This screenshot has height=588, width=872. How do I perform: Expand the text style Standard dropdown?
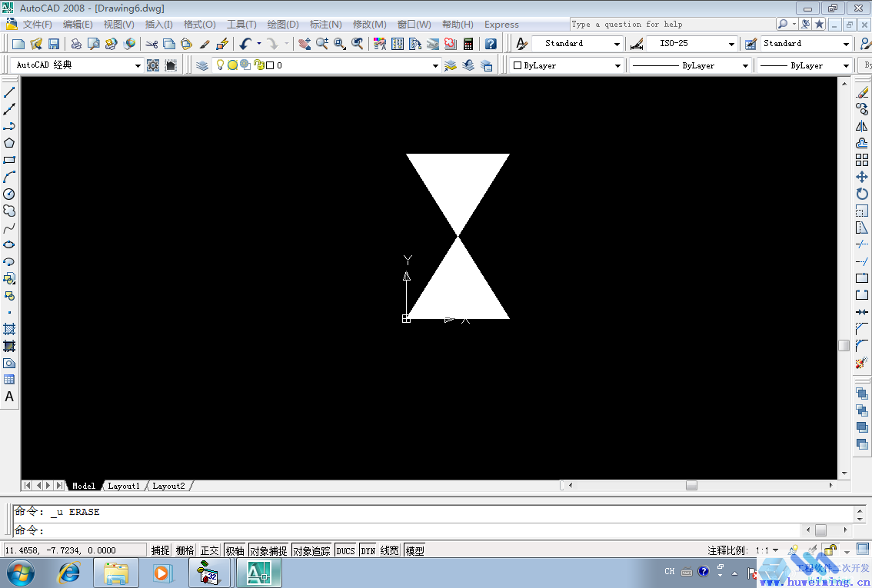point(617,44)
